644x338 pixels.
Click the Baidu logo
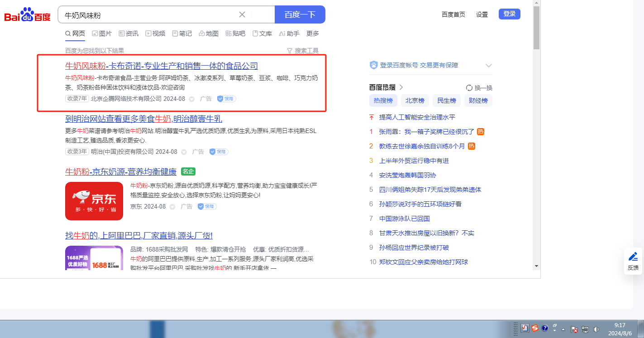[28, 15]
